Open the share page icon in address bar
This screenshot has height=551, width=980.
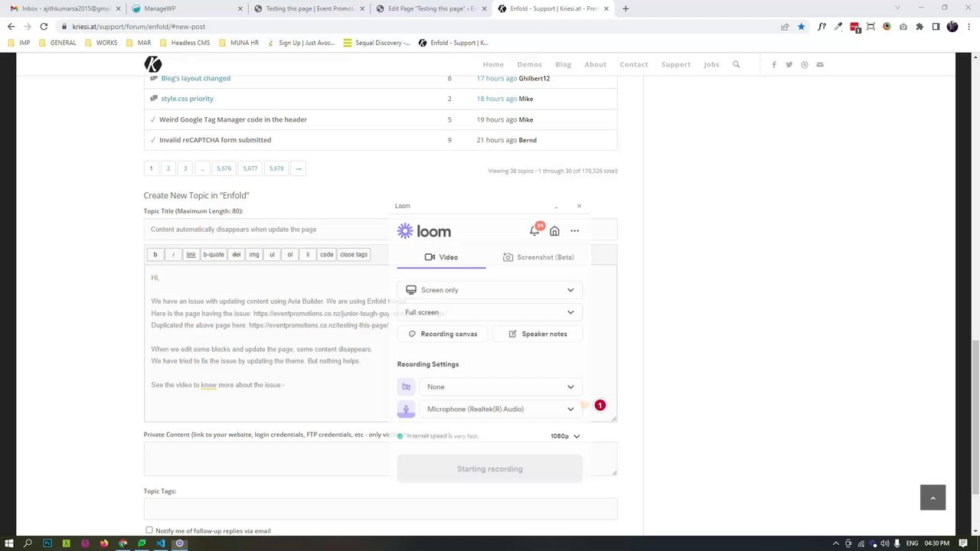[785, 26]
